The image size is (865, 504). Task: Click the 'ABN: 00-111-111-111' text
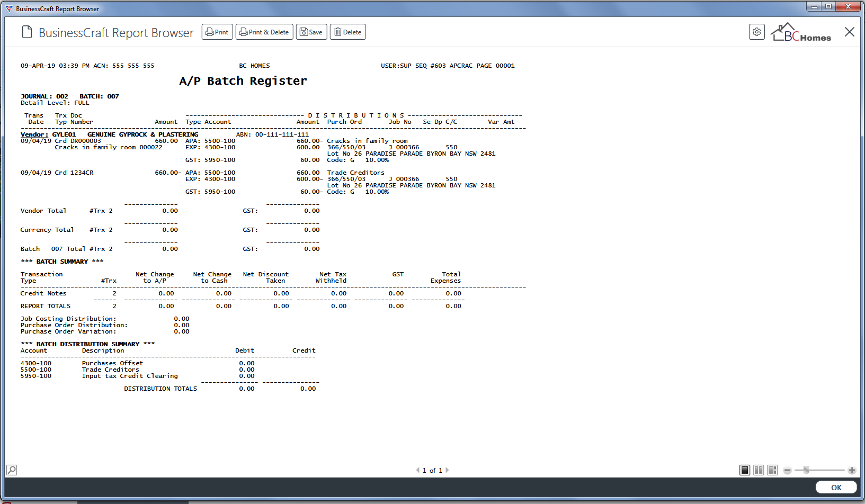[272, 134]
